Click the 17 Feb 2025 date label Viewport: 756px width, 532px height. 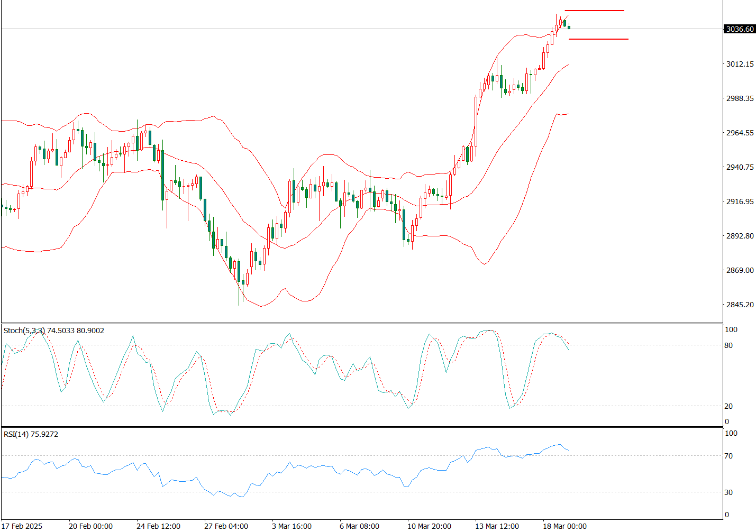(22, 526)
